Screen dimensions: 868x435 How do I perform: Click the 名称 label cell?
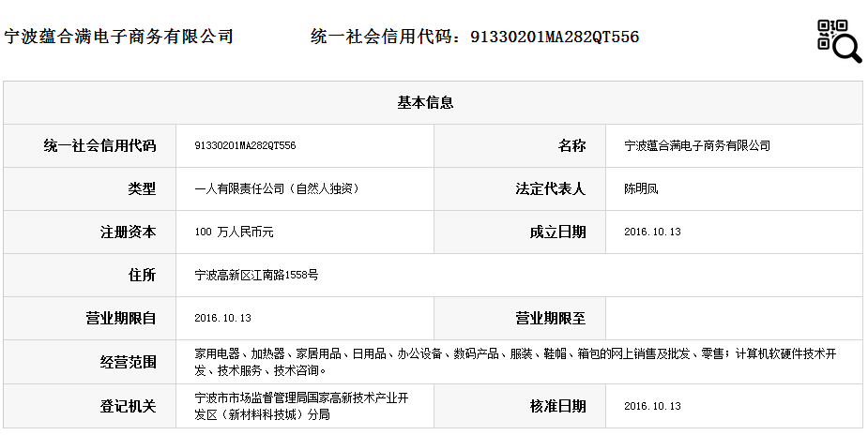pyautogui.click(x=571, y=146)
